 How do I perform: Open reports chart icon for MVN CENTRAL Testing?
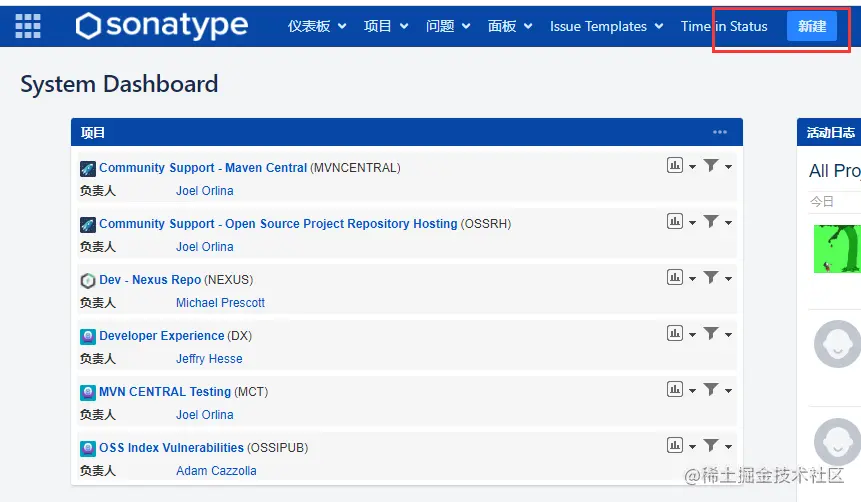pyautogui.click(x=675, y=389)
